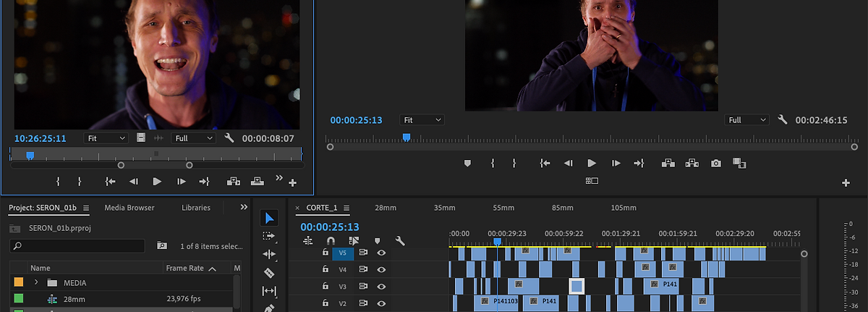Click Overwrite button in Source Monitor
Viewport: 868px width, 312px height.
point(257,182)
